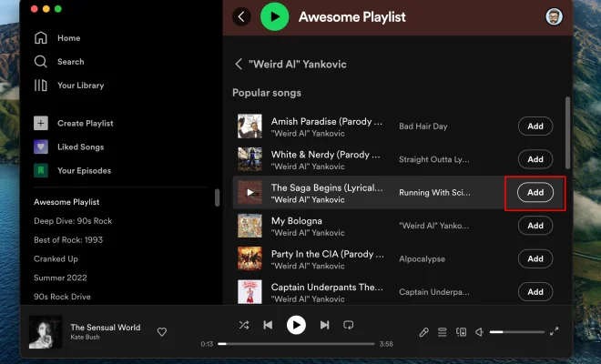The height and width of the screenshot is (364, 601).
Task: Open Best of Rock: 1993 playlist
Action: [x=68, y=240]
